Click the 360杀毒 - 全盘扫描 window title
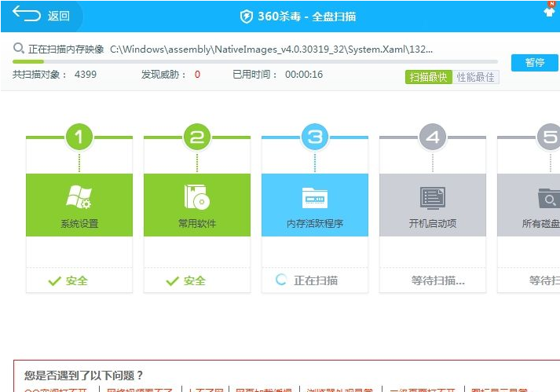This screenshot has height=392, width=560. tap(306, 16)
